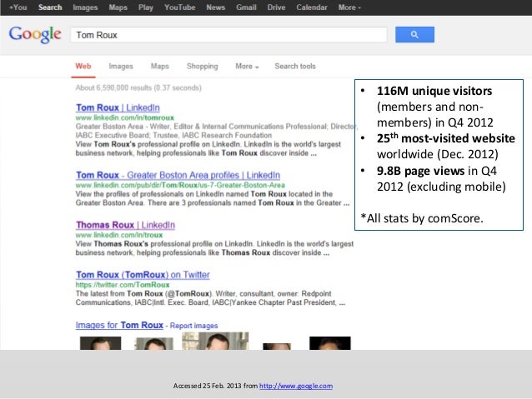Open the Thomas Roux | LinkedIn result

[x=126, y=225]
